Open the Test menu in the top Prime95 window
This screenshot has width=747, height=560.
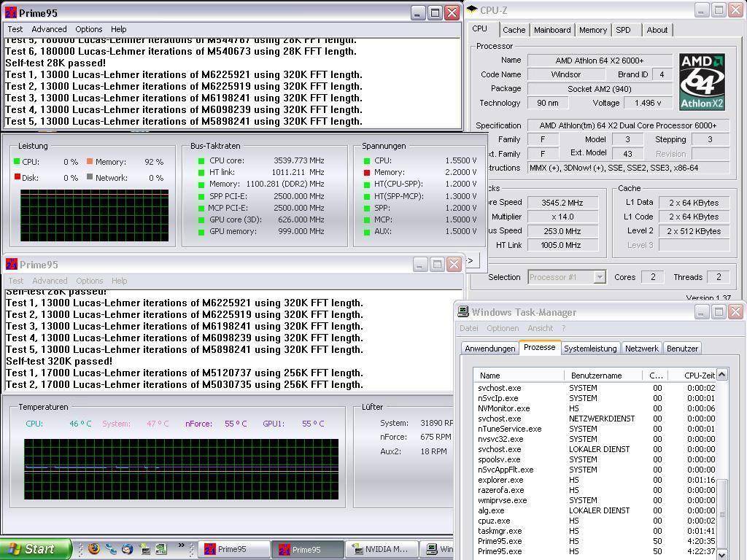pyautogui.click(x=15, y=29)
